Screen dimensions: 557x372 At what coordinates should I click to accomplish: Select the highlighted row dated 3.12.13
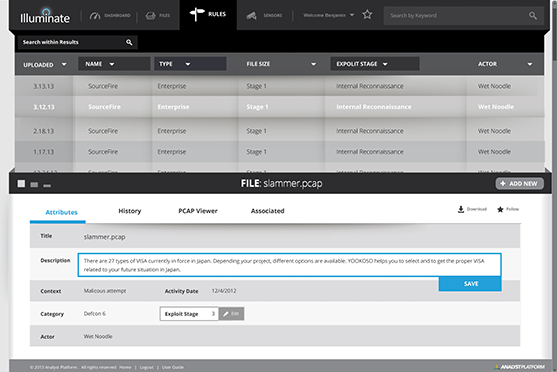click(279, 107)
